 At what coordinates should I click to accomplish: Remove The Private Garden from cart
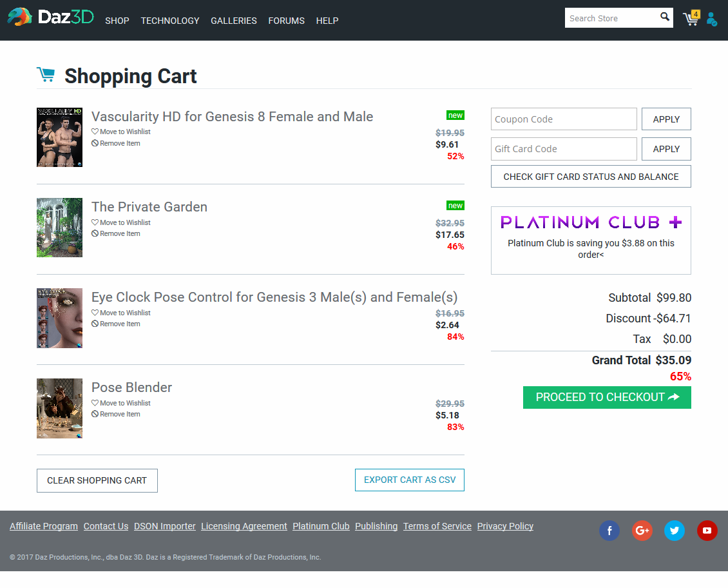[x=120, y=234]
